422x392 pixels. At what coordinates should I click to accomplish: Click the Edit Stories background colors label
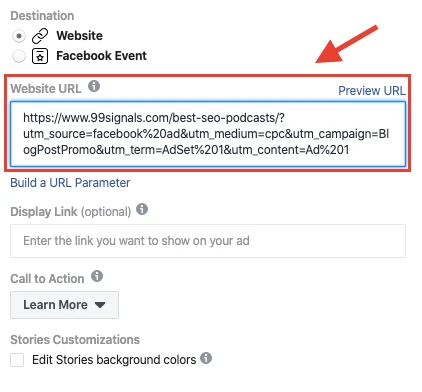tap(114, 360)
